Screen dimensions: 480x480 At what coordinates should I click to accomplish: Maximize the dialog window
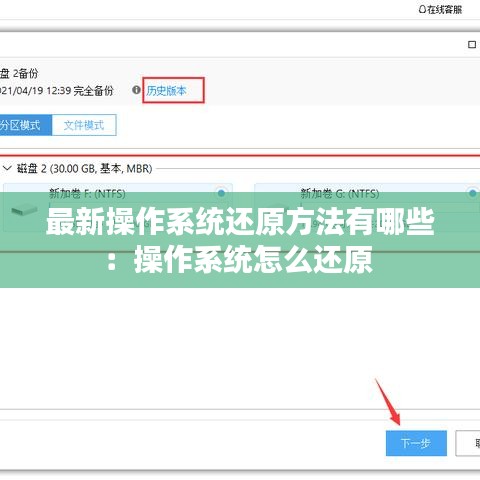(472, 44)
